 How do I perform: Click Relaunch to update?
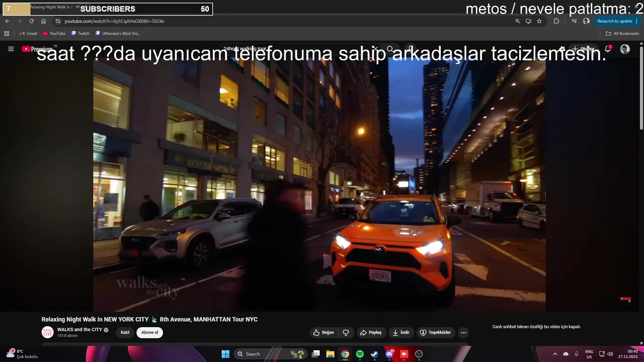click(x=614, y=21)
